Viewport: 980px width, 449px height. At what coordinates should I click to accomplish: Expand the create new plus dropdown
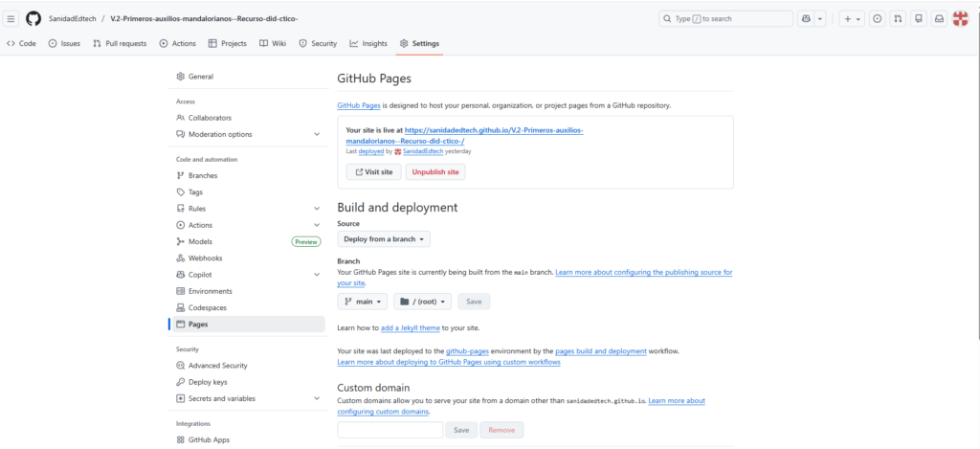(851, 18)
